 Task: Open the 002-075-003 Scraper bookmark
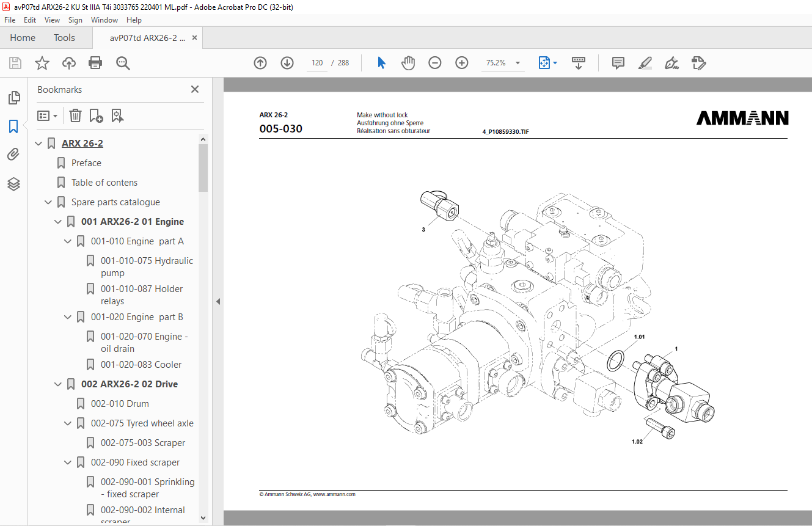click(x=143, y=443)
